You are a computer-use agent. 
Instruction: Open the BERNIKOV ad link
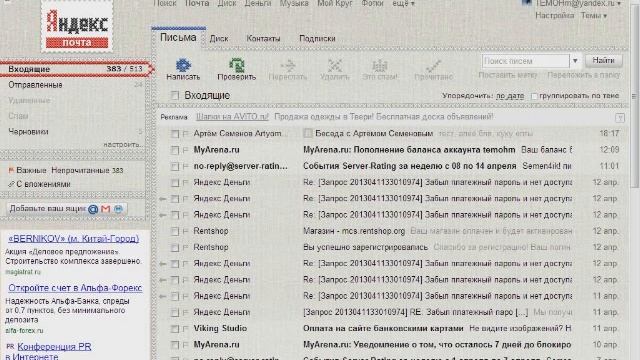[74, 239]
